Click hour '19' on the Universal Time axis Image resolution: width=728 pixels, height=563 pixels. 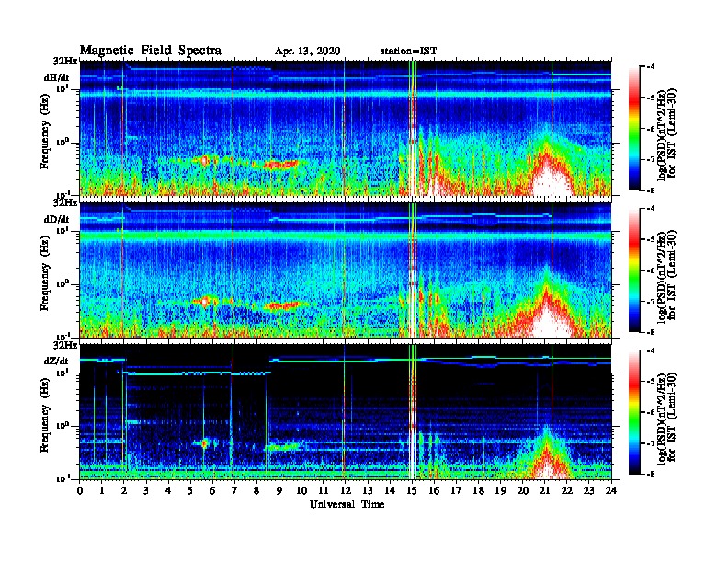(500, 490)
